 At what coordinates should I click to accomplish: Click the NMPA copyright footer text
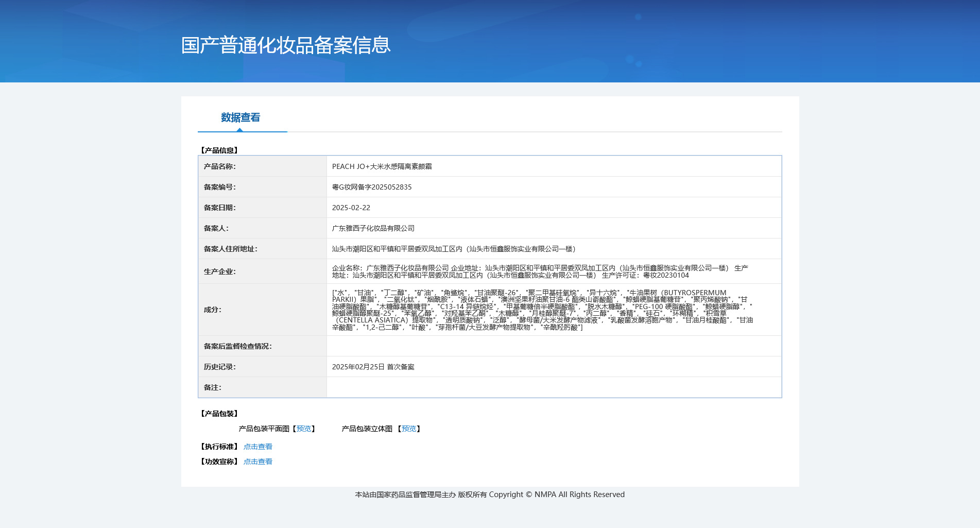coord(489,495)
